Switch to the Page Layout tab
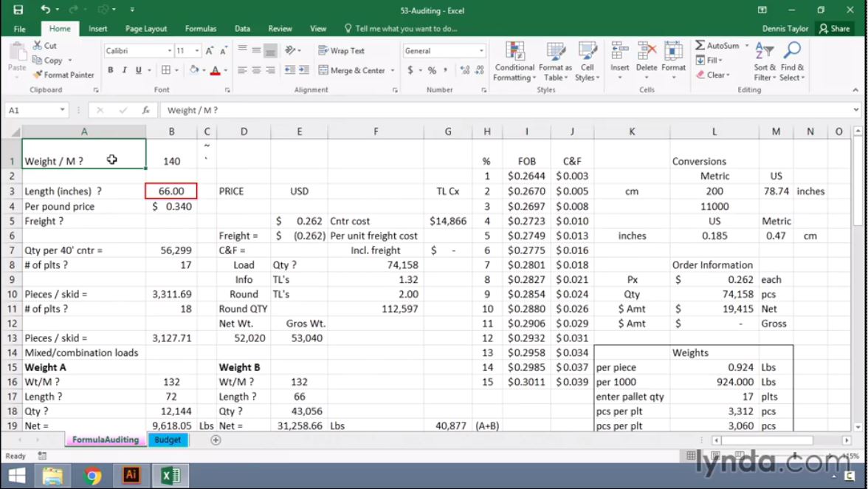This screenshot has width=868, height=489. tap(146, 29)
